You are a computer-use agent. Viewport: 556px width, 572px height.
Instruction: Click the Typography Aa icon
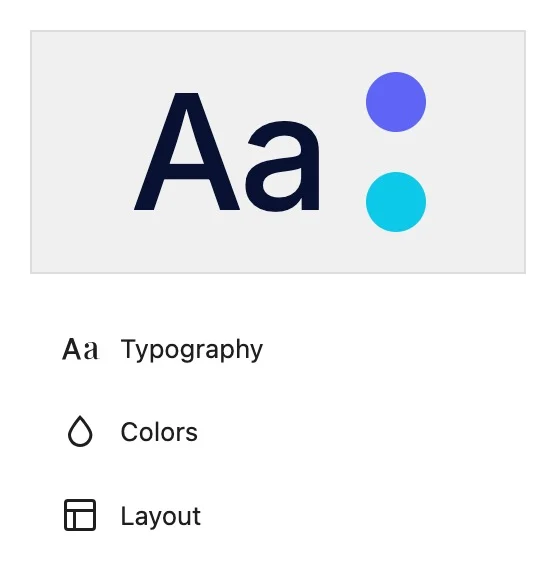(x=80, y=349)
